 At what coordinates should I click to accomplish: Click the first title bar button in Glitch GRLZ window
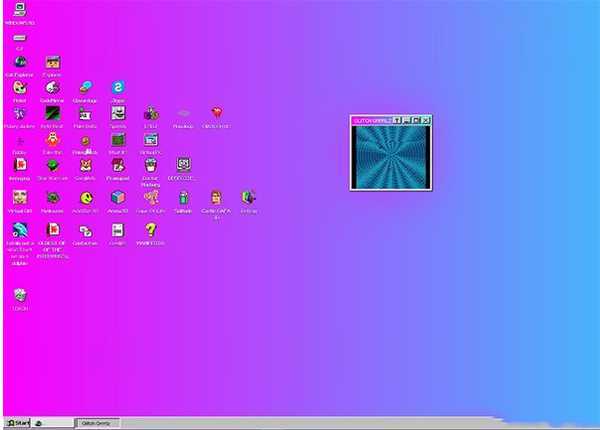[397, 121]
